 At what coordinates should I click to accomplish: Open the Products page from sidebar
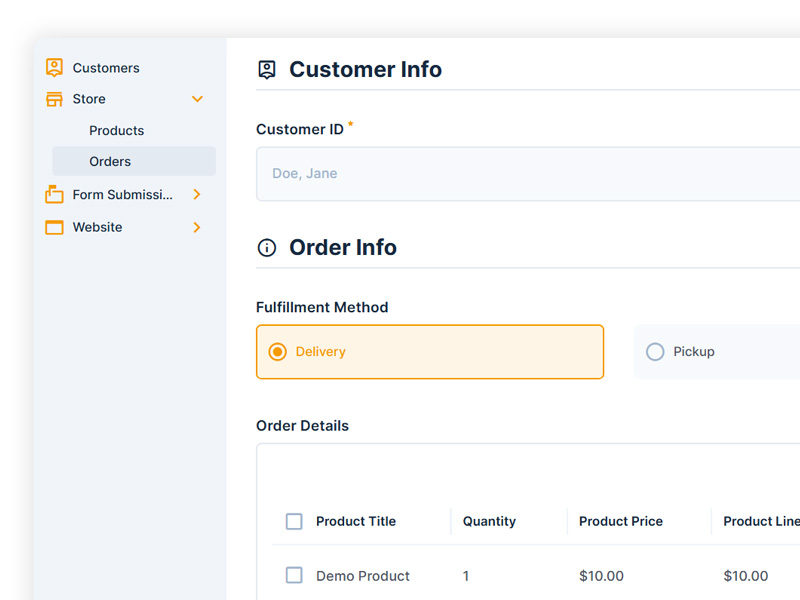point(116,130)
